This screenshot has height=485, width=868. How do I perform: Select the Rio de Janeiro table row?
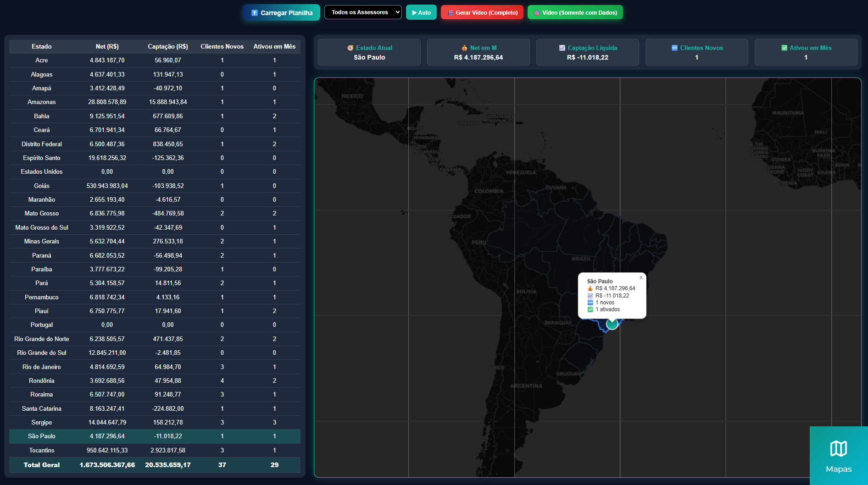coord(155,367)
